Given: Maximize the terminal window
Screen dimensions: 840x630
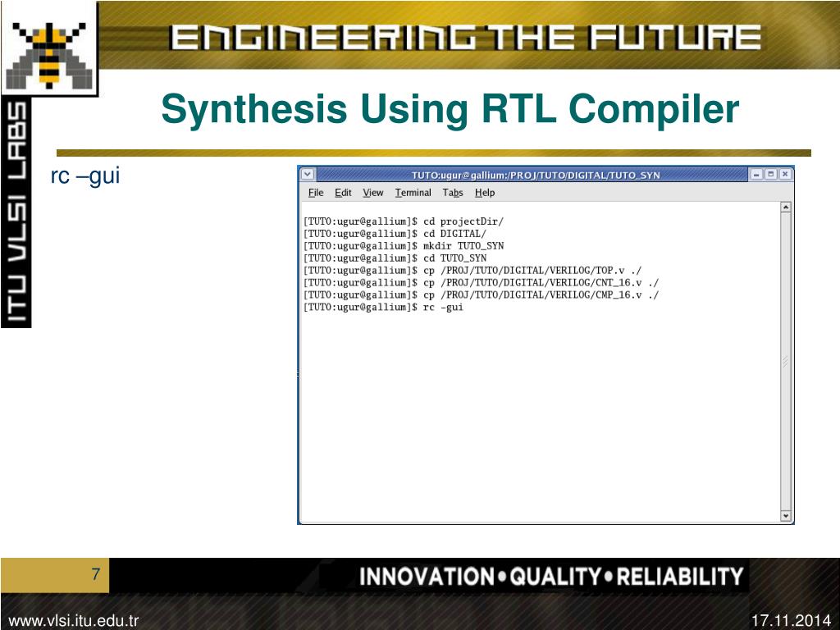Looking at the screenshot, I should 770,174.
